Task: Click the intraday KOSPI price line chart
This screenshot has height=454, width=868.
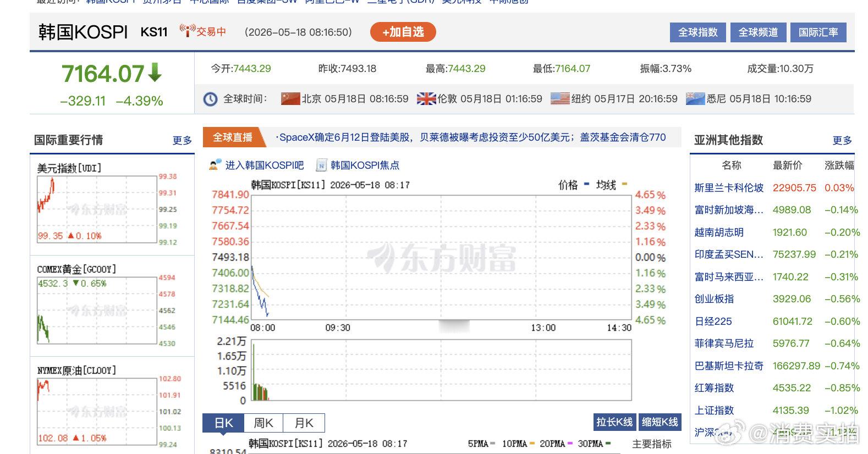Action: tap(441, 257)
